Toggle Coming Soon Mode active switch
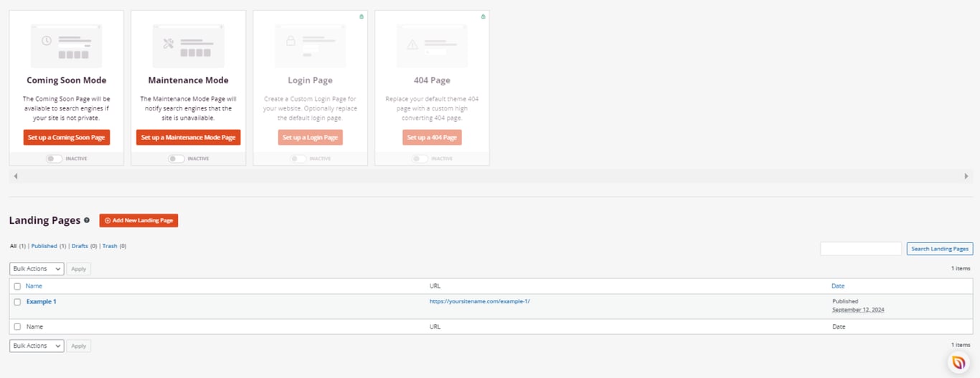980x378 pixels. point(54,159)
